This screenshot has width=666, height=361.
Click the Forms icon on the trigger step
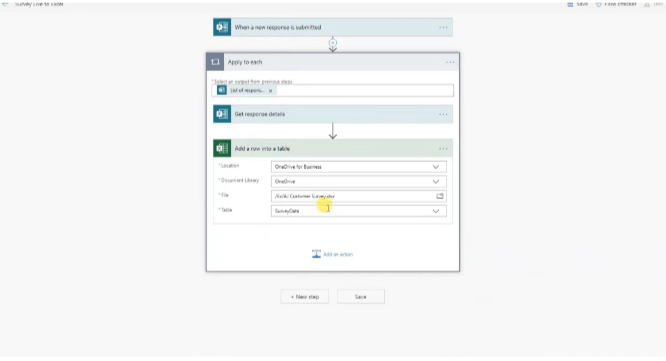point(222,27)
